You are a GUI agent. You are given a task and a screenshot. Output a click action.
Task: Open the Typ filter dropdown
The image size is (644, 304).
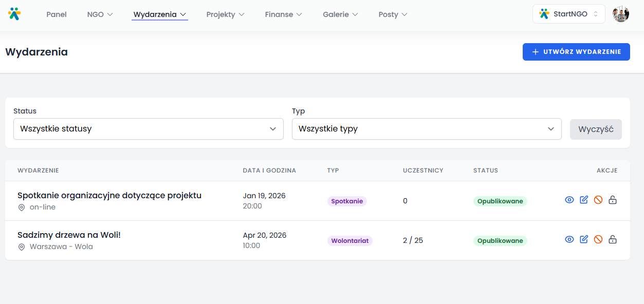point(426,129)
